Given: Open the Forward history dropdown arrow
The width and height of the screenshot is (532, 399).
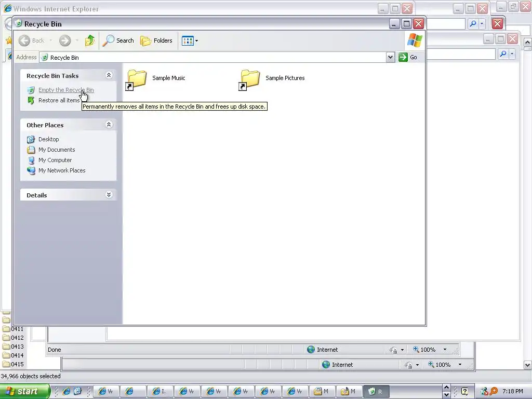Looking at the screenshot, I should (x=77, y=41).
